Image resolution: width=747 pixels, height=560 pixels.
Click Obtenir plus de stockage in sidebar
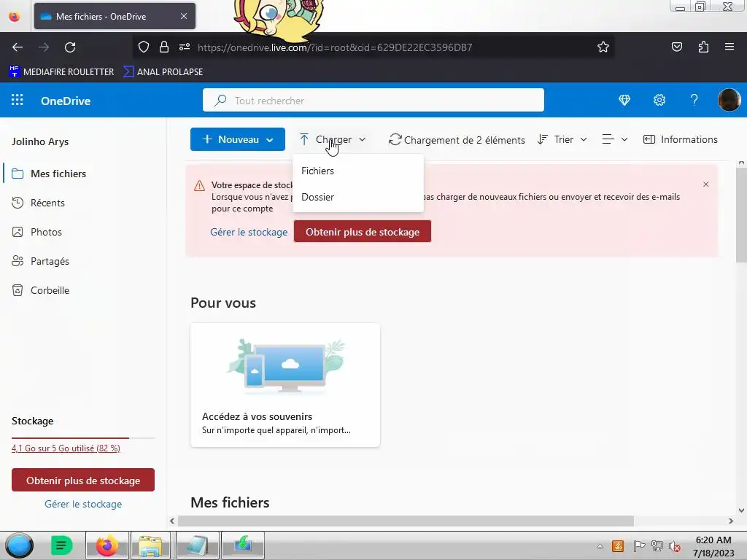[83, 481]
